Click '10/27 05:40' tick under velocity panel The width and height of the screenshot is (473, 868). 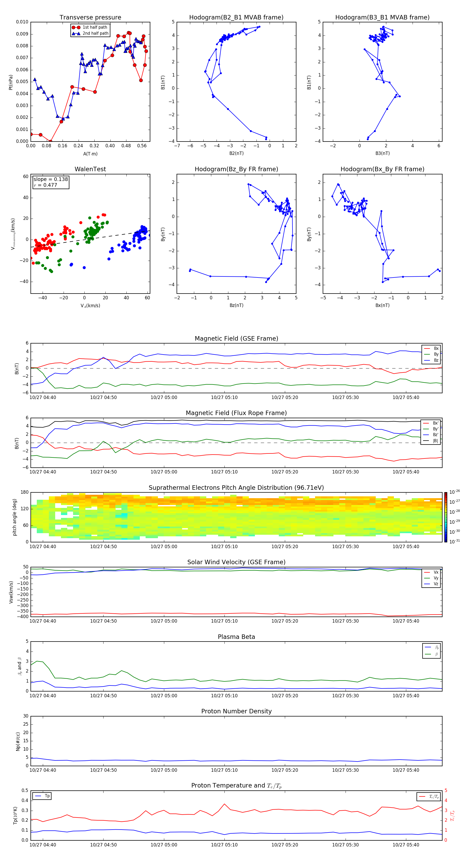coord(406,621)
